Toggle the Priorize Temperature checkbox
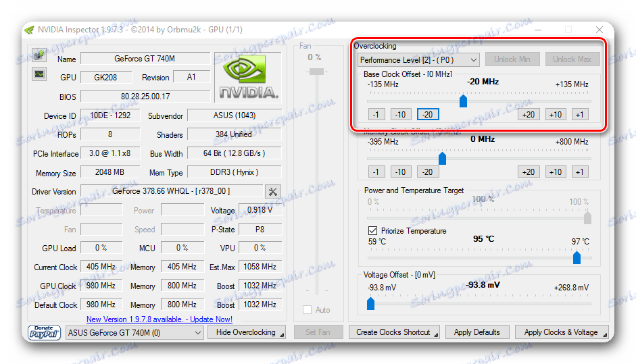The image size is (636, 364). (x=373, y=231)
